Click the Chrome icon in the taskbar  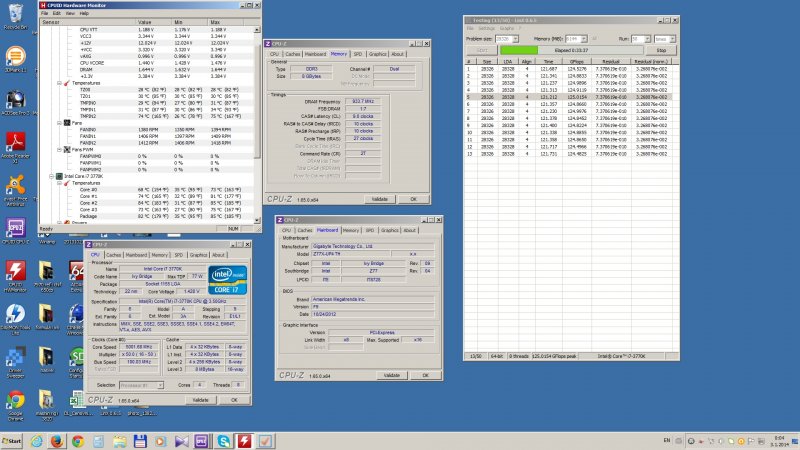tap(78, 441)
